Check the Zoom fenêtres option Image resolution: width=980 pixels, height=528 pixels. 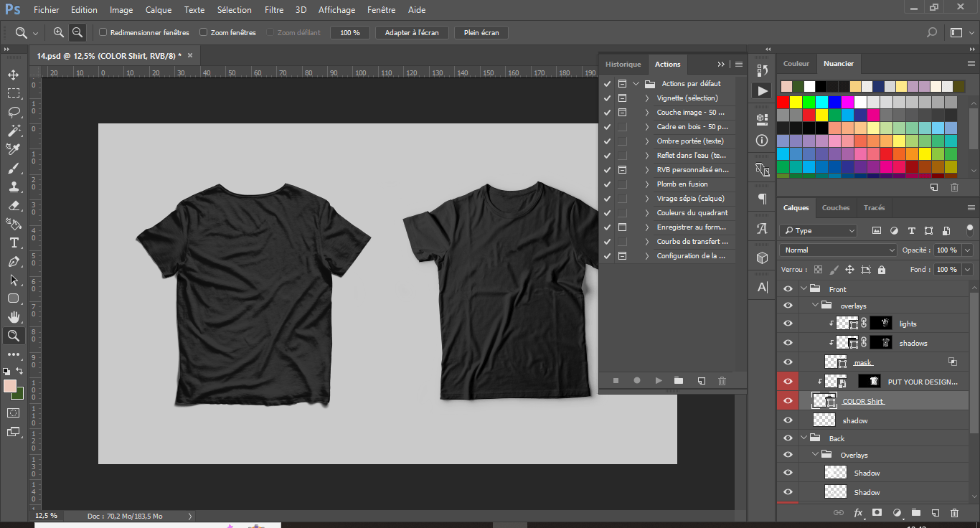tap(204, 32)
